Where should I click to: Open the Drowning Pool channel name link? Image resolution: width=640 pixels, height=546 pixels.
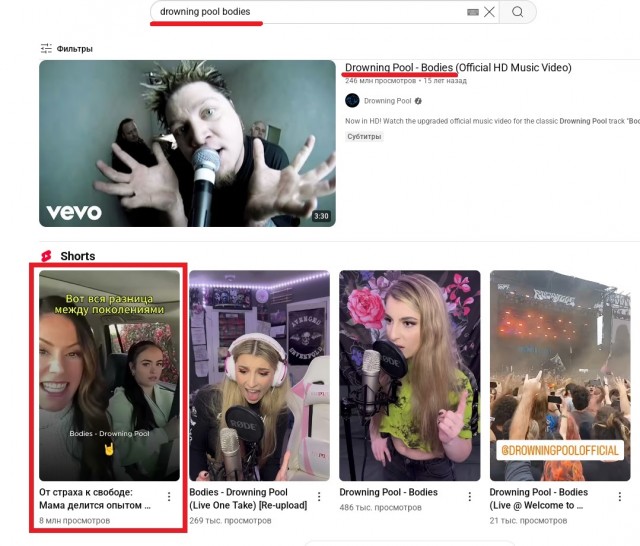pos(387,101)
